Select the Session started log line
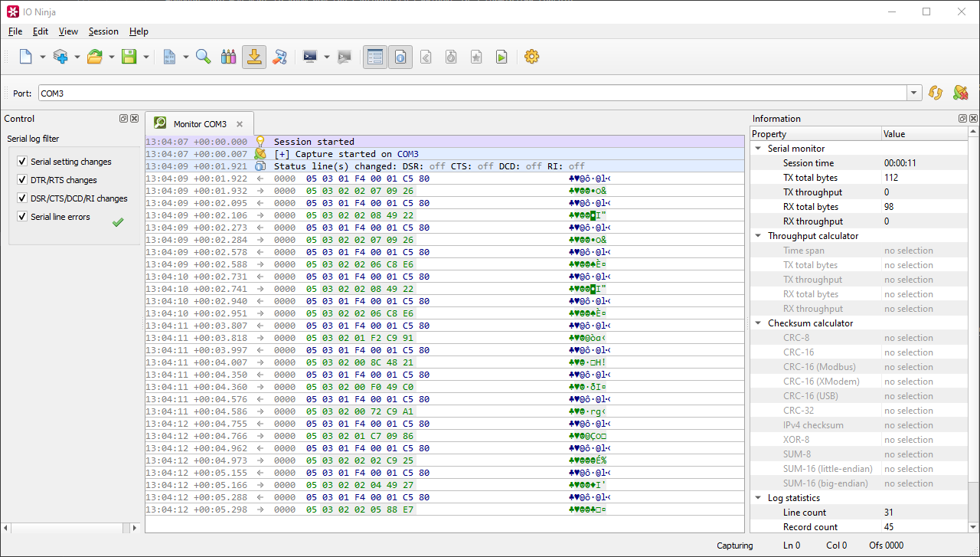This screenshot has width=980, height=557. [x=444, y=142]
